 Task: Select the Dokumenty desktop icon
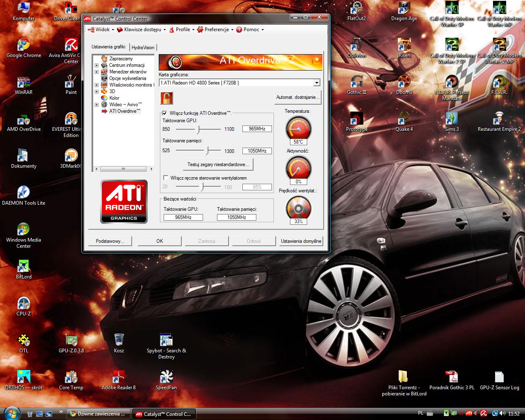point(23,159)
